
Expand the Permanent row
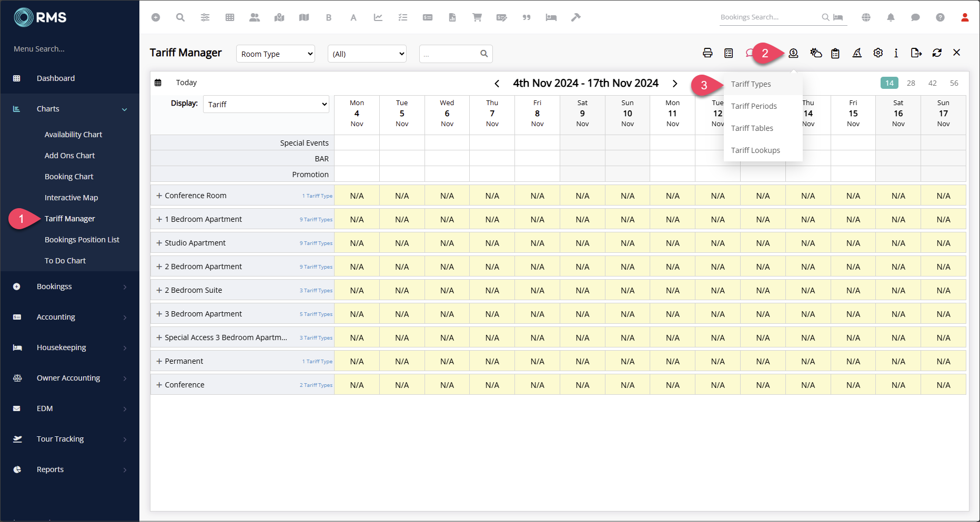coord(159,361)
